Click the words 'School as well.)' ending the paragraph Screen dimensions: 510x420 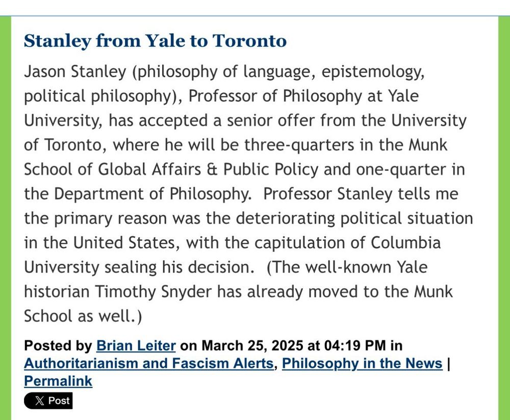pyautogui.click(x=83, y=316)
